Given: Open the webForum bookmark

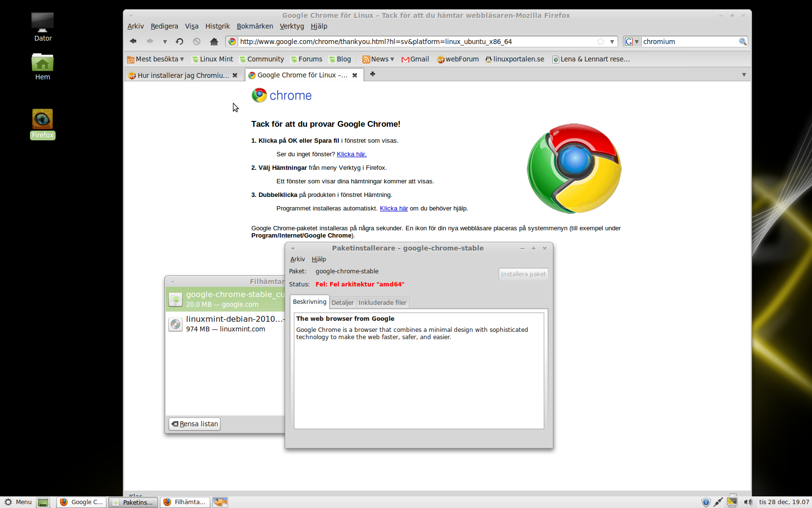Looking at the screenshot, I should (x=458, y=59).
